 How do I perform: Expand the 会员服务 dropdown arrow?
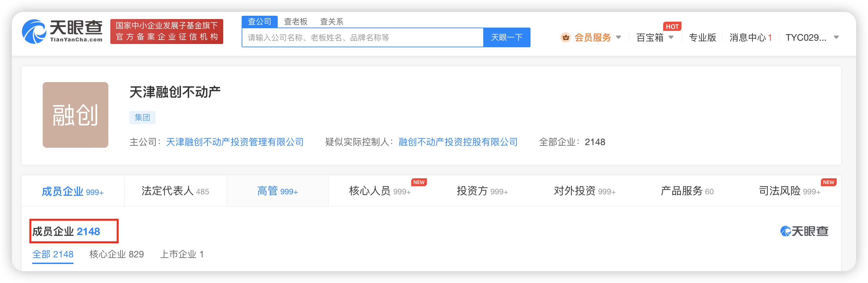pyautogui.click(x=618, y=37)
